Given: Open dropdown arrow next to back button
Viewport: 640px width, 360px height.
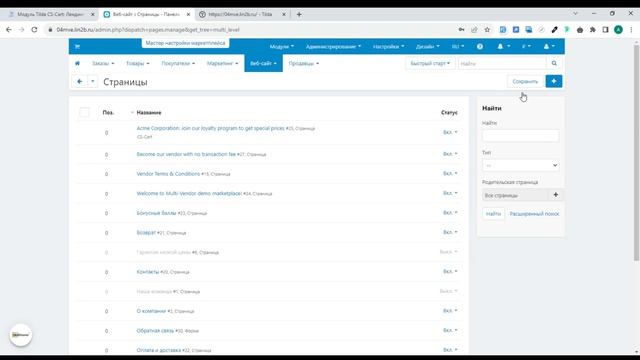Looking at the screenshot, I should coord(93,82).
